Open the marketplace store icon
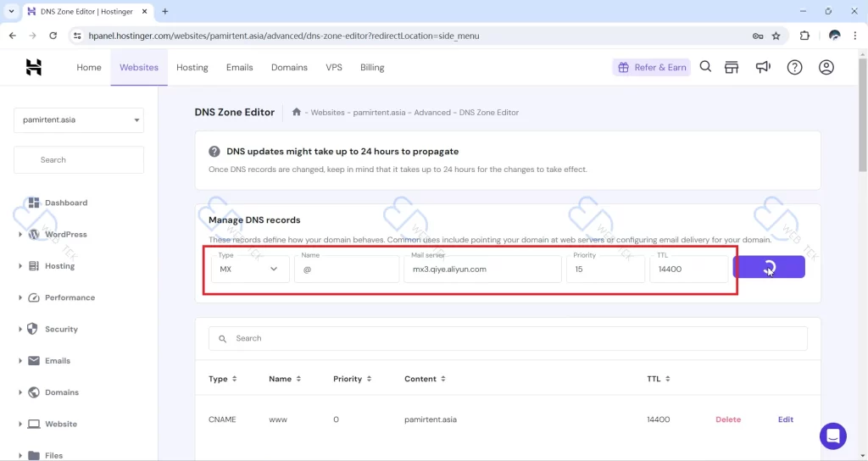Image resolution: width=868 pixels, height=461 pixels. pyautogui.click(x=732, y=68)
